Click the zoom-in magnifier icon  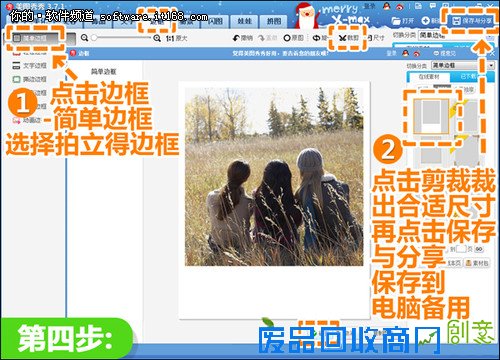(157, 38)
